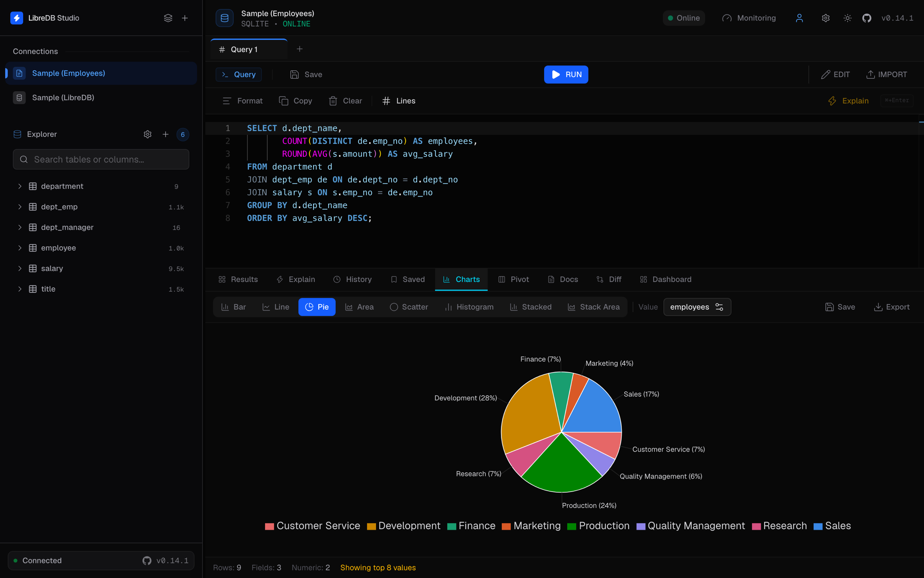Click the Sample (LibreDB) connection database icon
Screen dimensions: 924x578
19,98
